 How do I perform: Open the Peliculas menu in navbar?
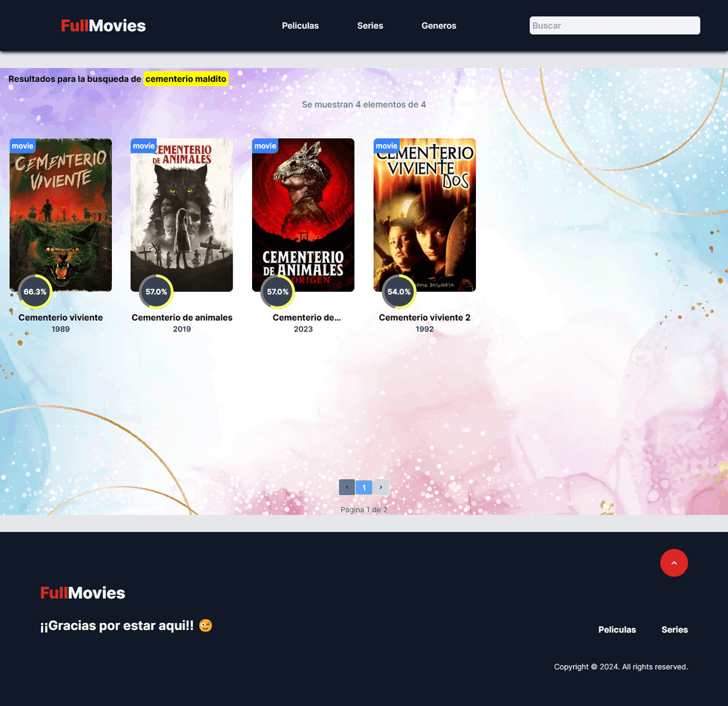click(x=300, y=26)
